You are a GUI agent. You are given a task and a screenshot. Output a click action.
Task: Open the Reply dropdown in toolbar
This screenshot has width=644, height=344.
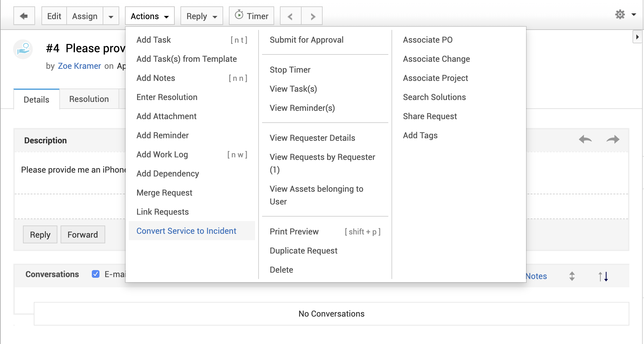coord(201,16)
